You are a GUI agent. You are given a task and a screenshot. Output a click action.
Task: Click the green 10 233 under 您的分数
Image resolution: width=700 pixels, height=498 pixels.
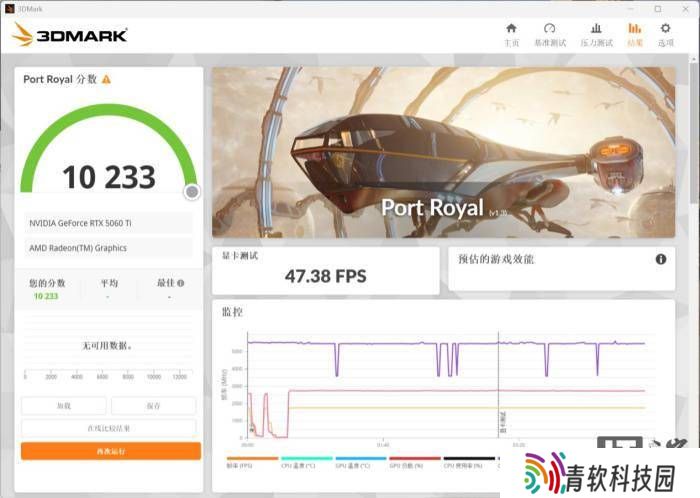point(46,296)
